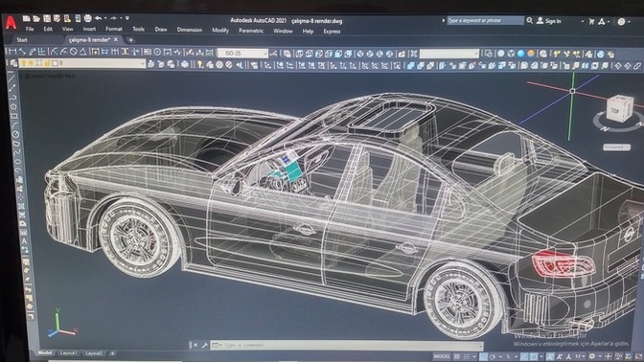
Task: Switch to the Start tab
Action: tap(22, 40)
